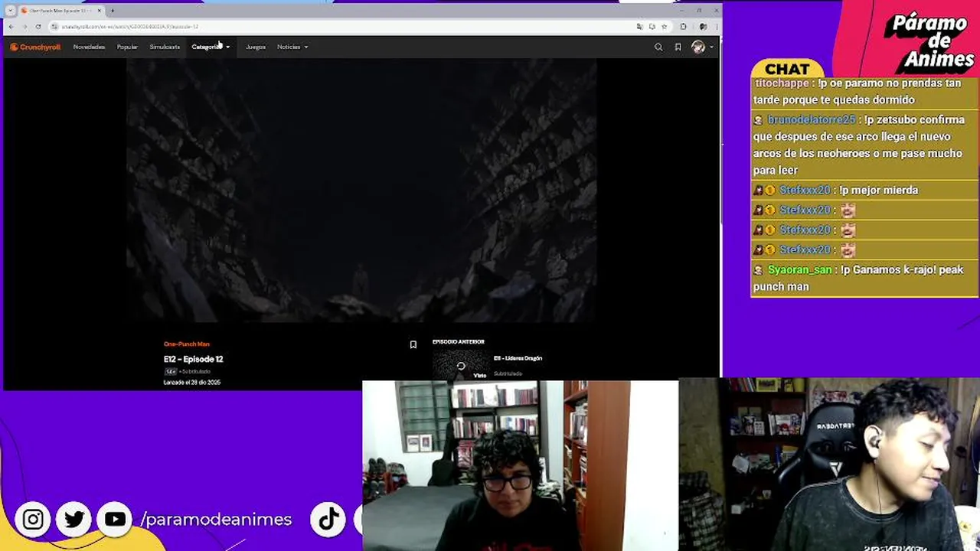Reload the page in the browser
The image size is (980, 551).
[38, 27]
